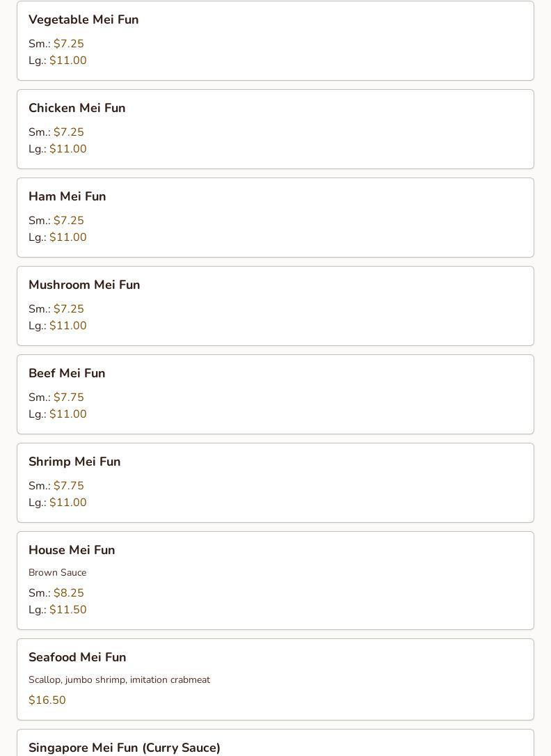Open the Ham Mei Fun menu item

(67, 196)
